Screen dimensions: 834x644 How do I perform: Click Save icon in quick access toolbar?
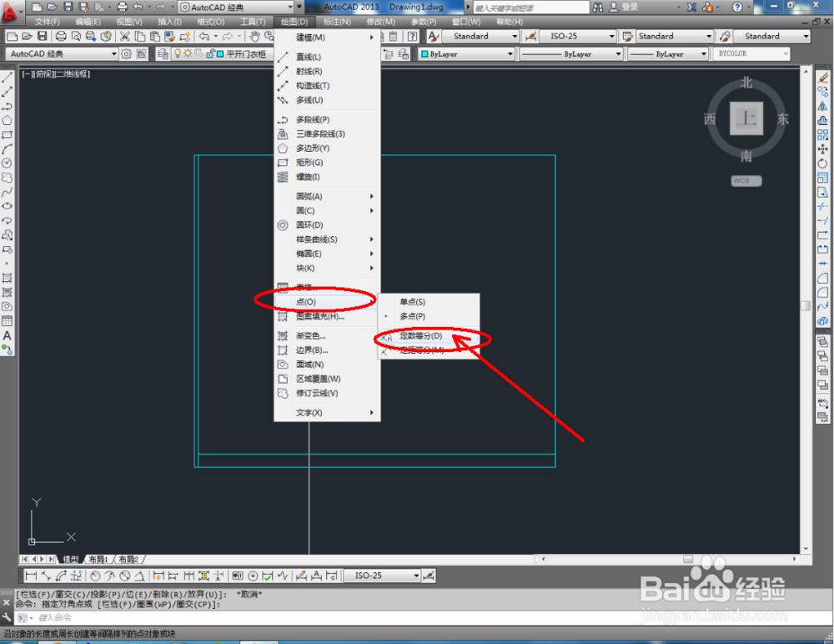(x=68, y=7)
